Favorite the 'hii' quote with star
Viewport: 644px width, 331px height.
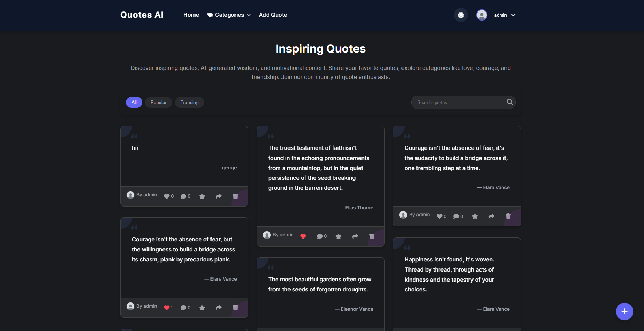(202, 196)
